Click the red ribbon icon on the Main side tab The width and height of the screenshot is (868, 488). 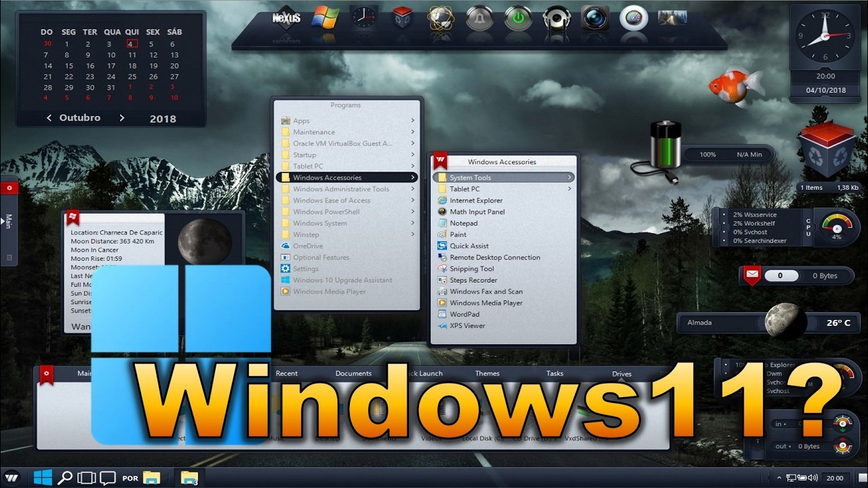click(x=9, y=188)
